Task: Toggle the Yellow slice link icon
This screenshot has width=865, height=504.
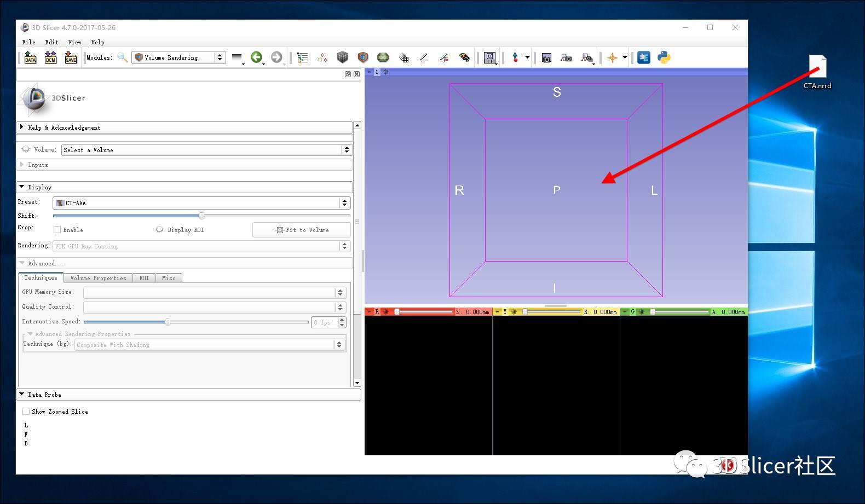Action: 514,311
